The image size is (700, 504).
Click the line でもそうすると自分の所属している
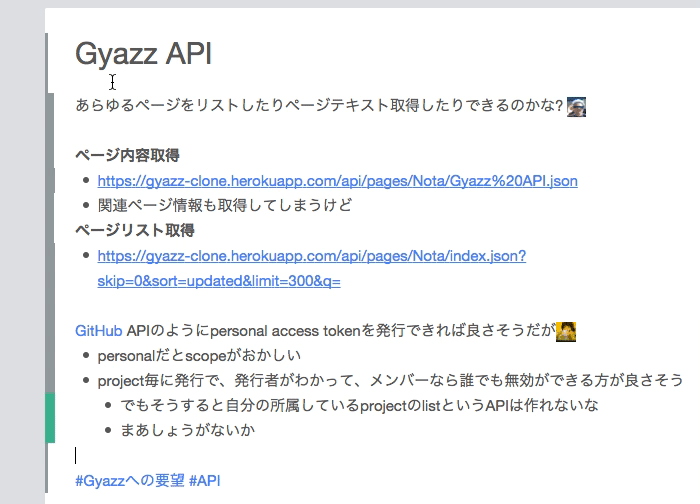(359, 406)
